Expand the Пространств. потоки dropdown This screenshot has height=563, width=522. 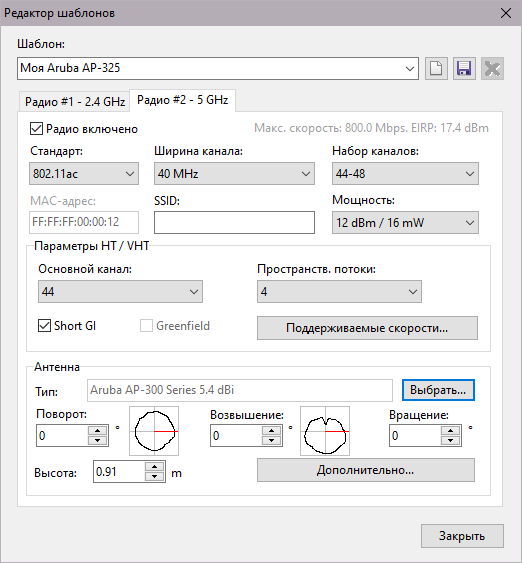coord(339,292)
